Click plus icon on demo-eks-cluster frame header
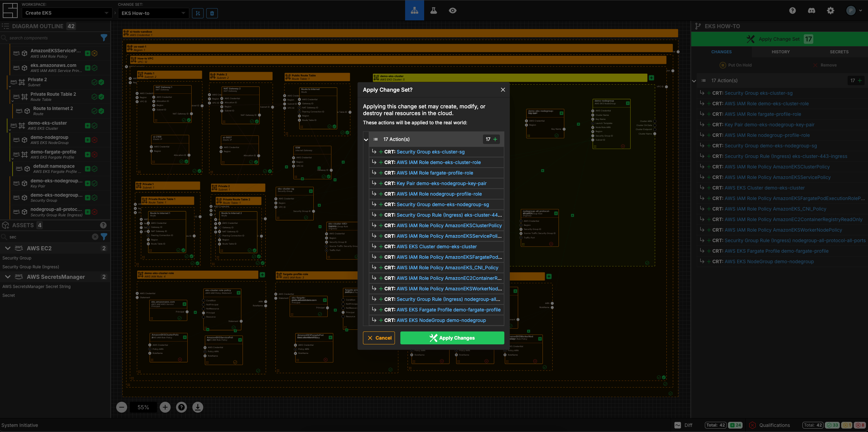868x432 pixels. coord(651,78)
